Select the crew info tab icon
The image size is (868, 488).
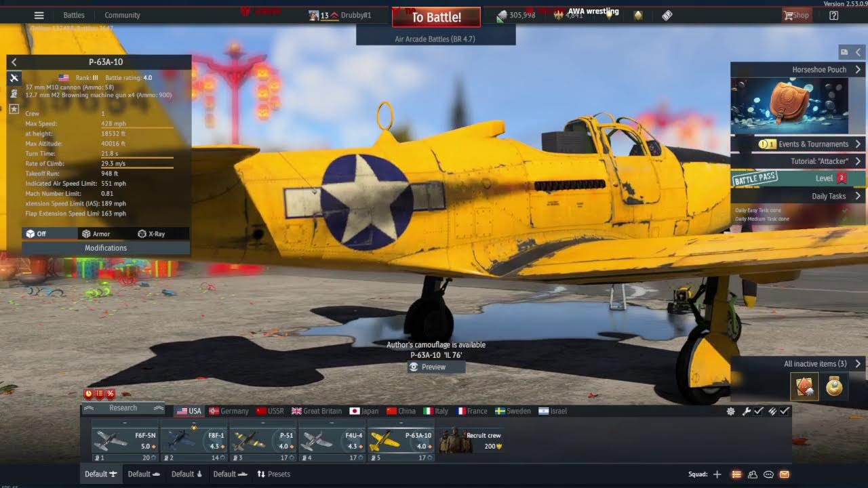tap(14, 93)
